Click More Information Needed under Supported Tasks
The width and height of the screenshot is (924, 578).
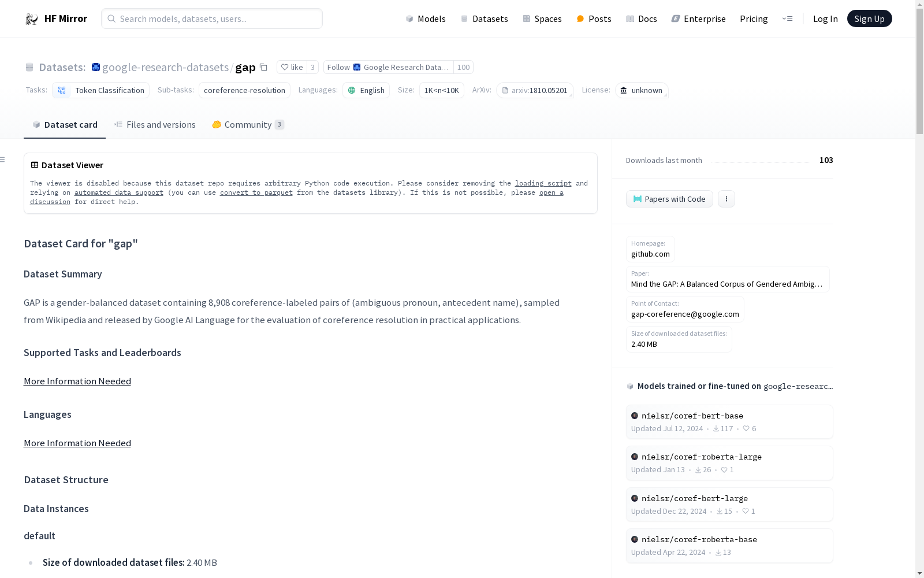tap(77, 381)
